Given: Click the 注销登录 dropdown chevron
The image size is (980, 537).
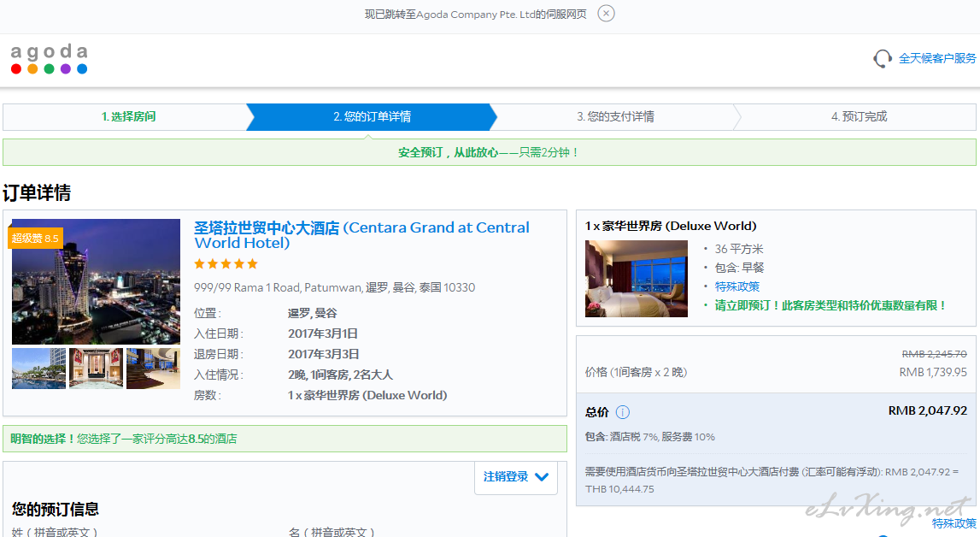Looking at the screenshot, I should [542, 477].
